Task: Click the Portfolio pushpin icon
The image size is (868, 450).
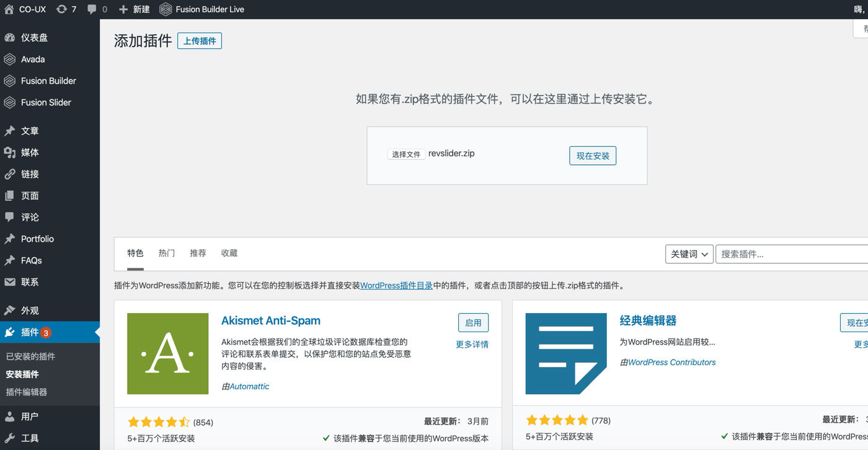Action: tap(9, 239)
